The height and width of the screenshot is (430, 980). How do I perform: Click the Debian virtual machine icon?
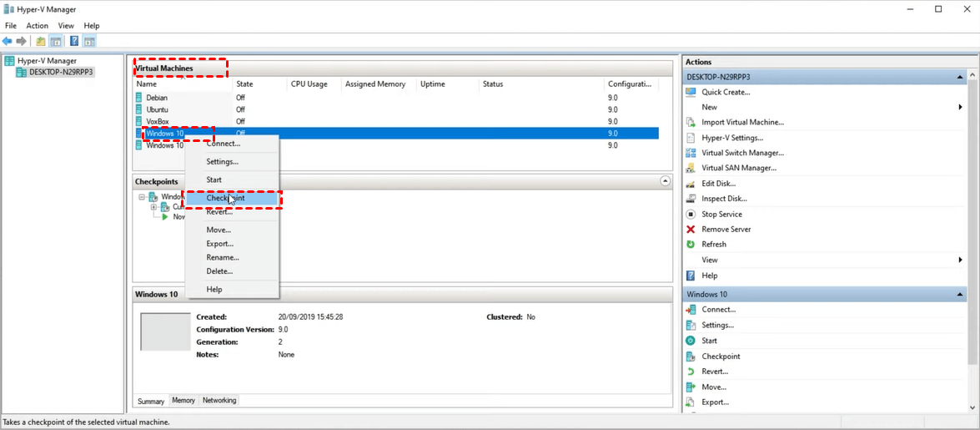click(139, 98)
